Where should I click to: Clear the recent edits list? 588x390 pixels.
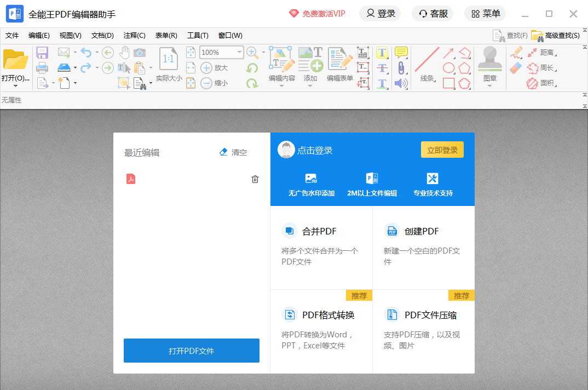233,152
